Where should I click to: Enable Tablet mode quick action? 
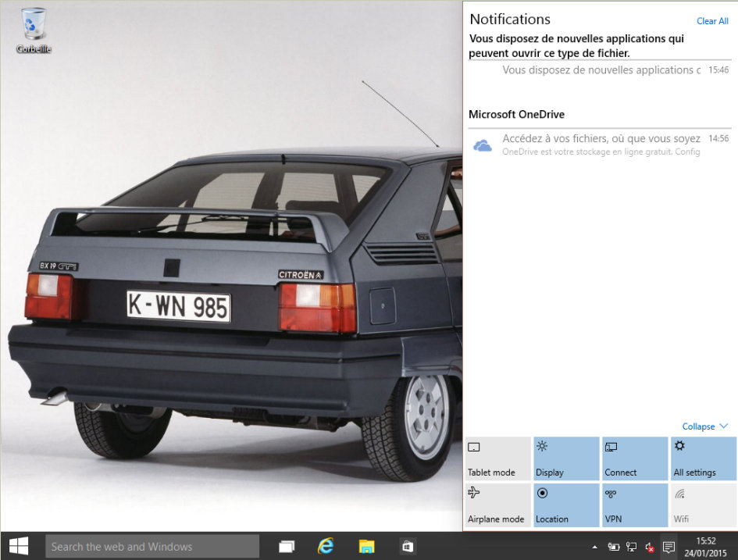click(497, 458)
